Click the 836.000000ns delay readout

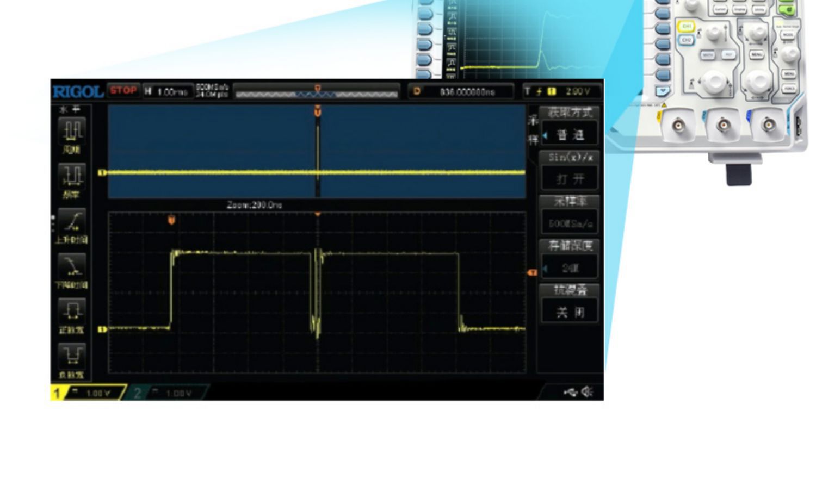tap(467, 92)
